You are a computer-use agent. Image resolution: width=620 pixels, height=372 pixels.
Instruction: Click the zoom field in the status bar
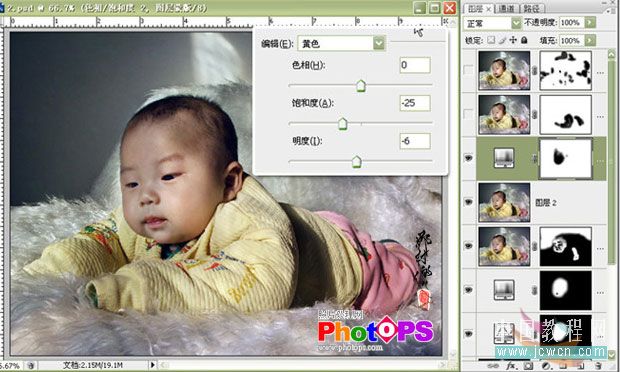coord(10,366)
